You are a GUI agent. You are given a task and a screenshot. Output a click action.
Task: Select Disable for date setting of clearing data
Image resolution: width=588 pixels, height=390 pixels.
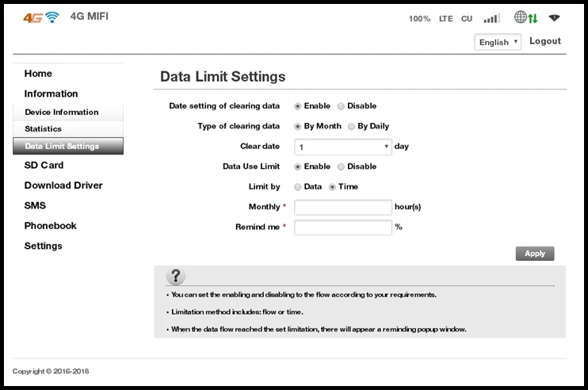tap(342, 106)
